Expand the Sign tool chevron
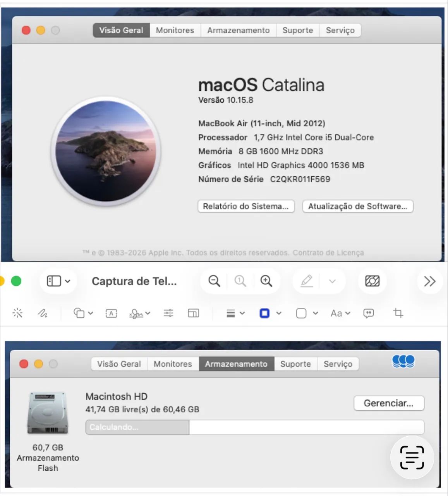Image resolution: width=448 pixels, height=496 pixels. [x=148, y=313]
